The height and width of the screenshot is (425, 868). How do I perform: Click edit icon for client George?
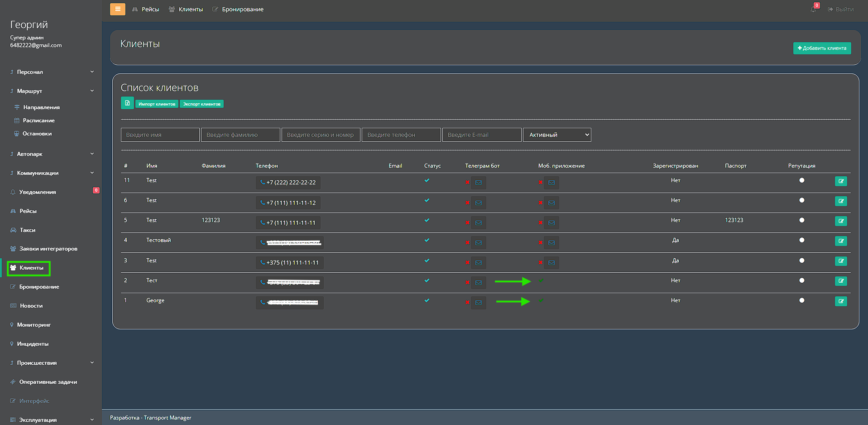click(x=840, y=301)
